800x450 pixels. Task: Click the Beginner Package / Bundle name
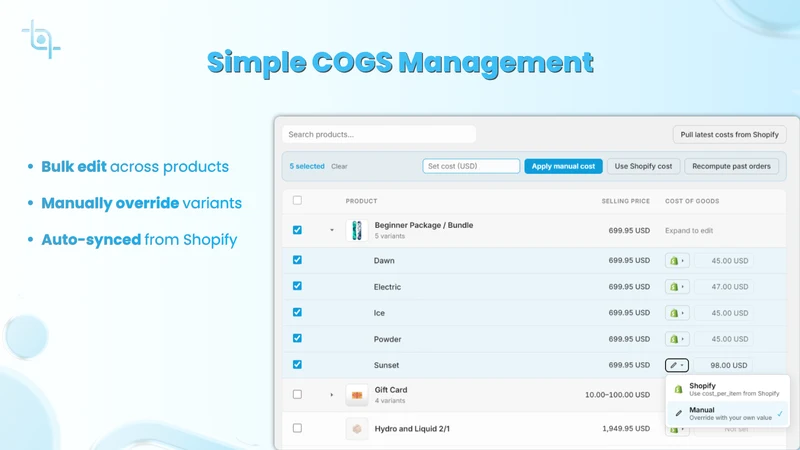[423, 225]
